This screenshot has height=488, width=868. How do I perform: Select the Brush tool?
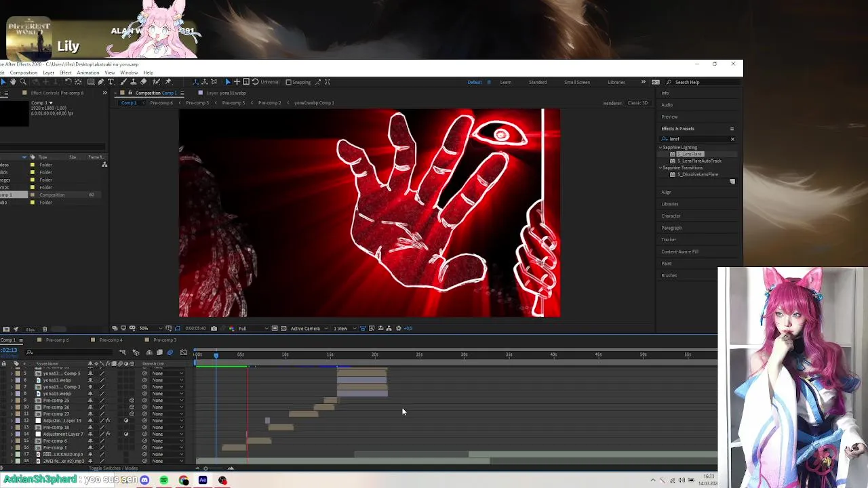coord(124,82)
